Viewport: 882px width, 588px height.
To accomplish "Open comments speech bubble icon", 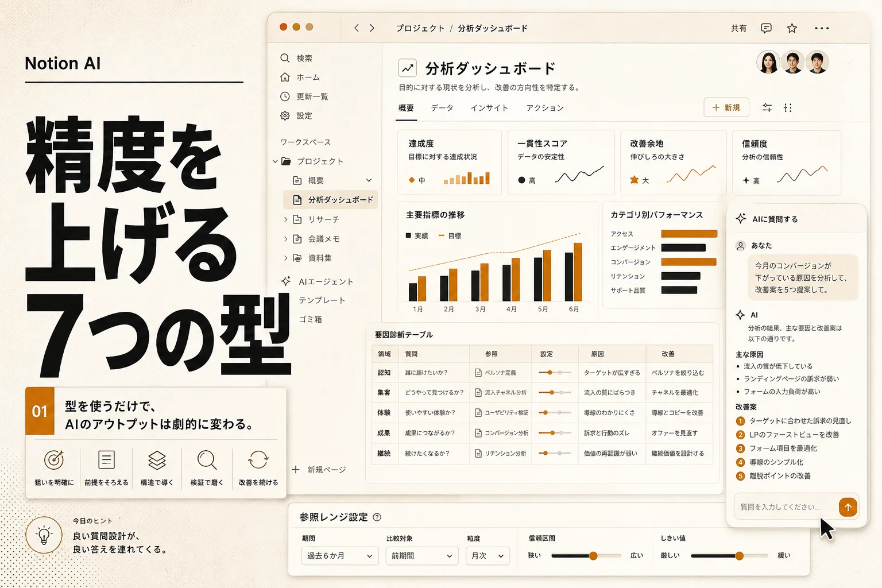I will point(766,28).
